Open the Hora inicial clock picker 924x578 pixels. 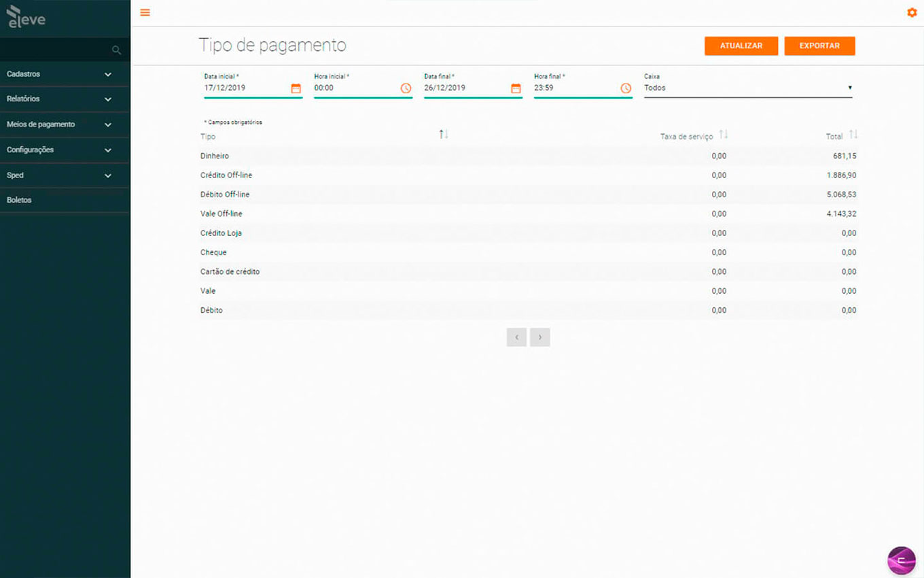[406, 88]
